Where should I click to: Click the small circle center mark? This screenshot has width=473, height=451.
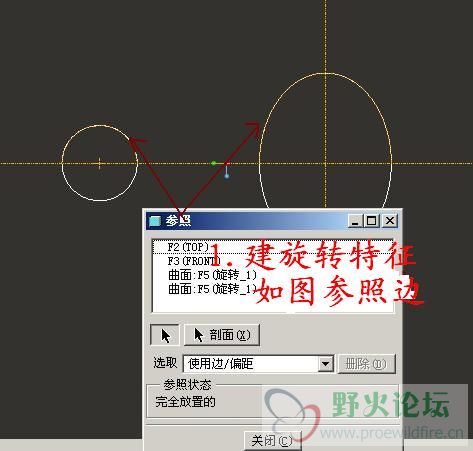99,163
